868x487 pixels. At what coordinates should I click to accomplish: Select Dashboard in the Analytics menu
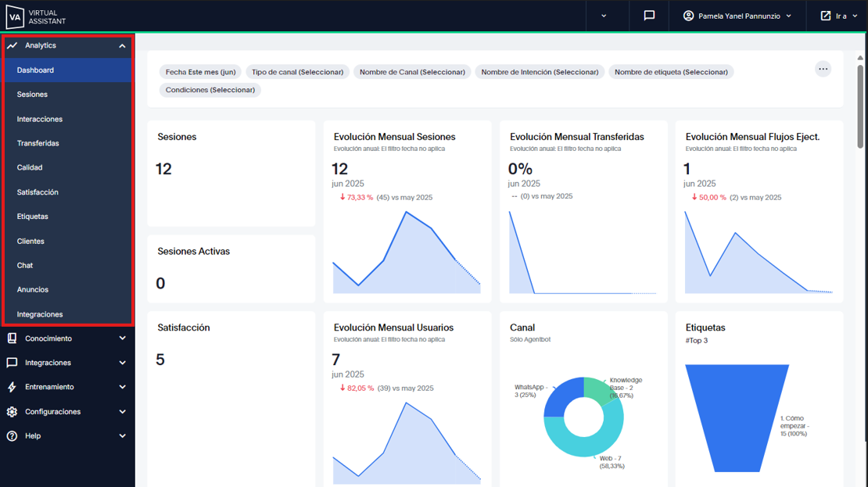(67, 70)
